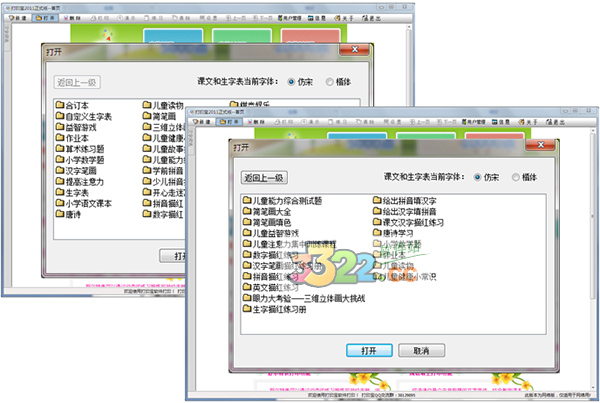
Task: Click 下一页 in the front window toolbar
Action: pyautogui.click(x=447, y=122)
